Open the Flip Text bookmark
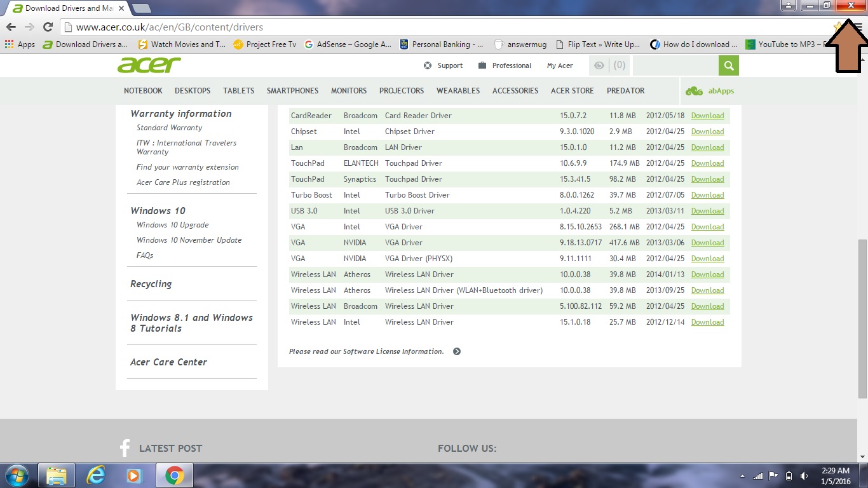 pyautogui.click(x=598, y=44)
